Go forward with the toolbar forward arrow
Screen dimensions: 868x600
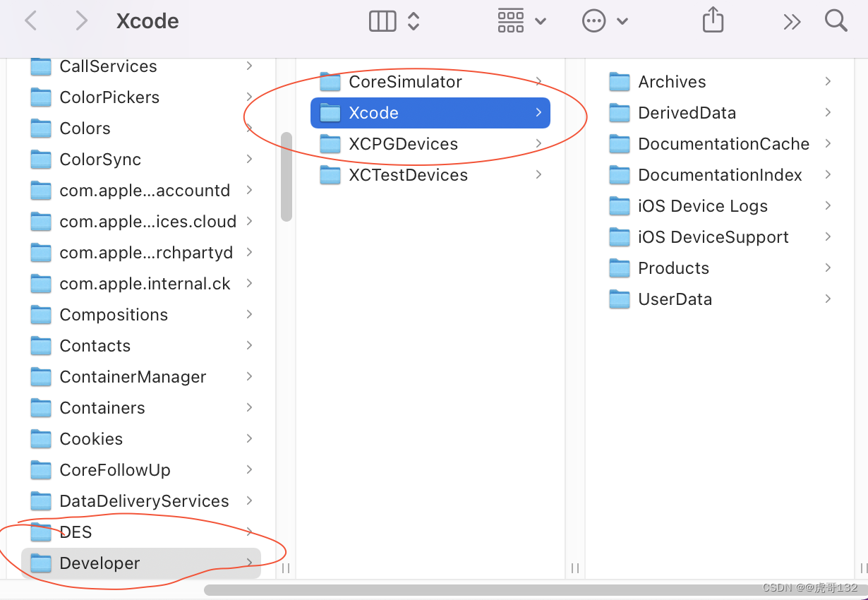click(x=82, y=21)
